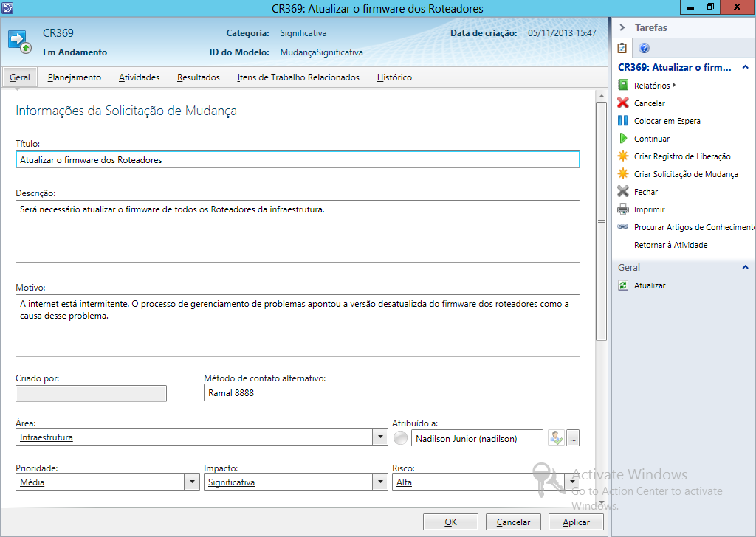Click the scrollbar down arrow
756x537 pixels.
601,502
